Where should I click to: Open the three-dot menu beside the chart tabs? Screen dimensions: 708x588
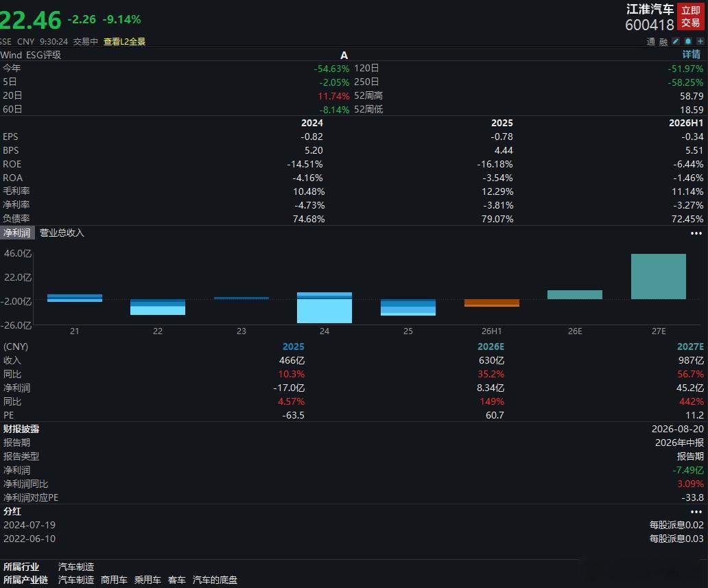click(x=696, y=233)
